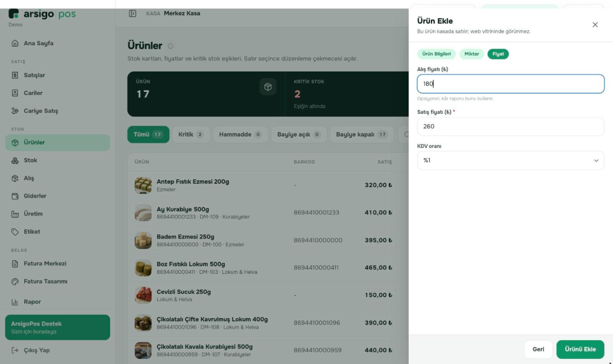Close the Ürün Ekle drawer
The width and height of the screenshot is (613, 364).
pos(595,25)
